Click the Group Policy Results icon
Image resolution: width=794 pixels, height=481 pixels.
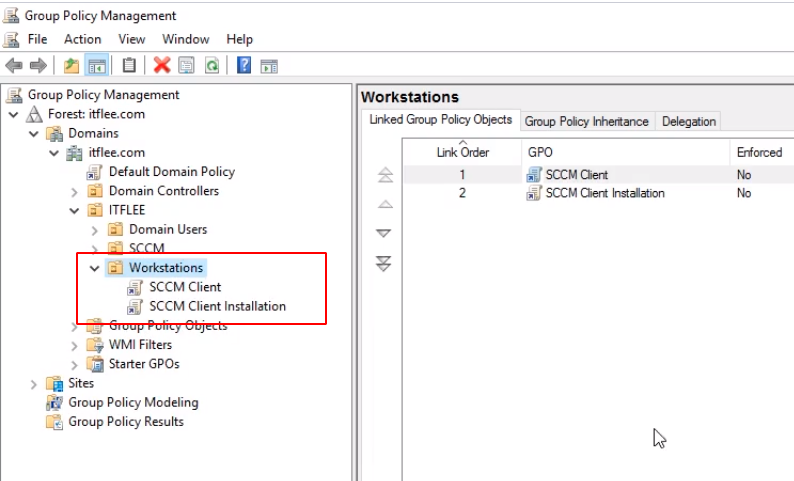coord(54,422)
